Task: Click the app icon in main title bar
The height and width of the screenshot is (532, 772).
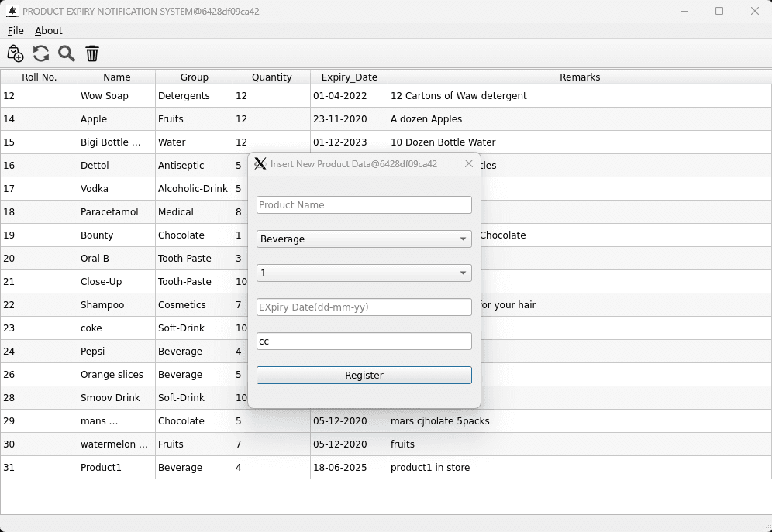Action: 12,11
